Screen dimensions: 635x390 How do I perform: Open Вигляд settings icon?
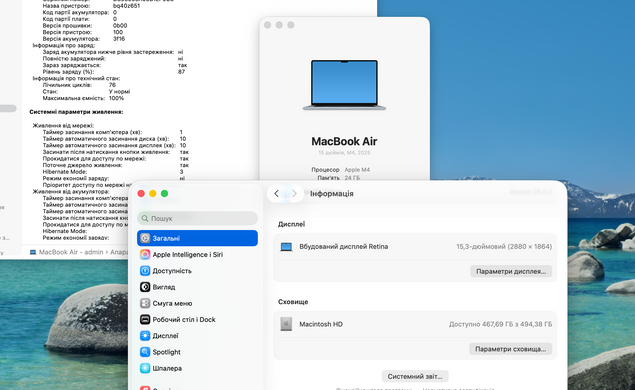[x=145, y=287]
